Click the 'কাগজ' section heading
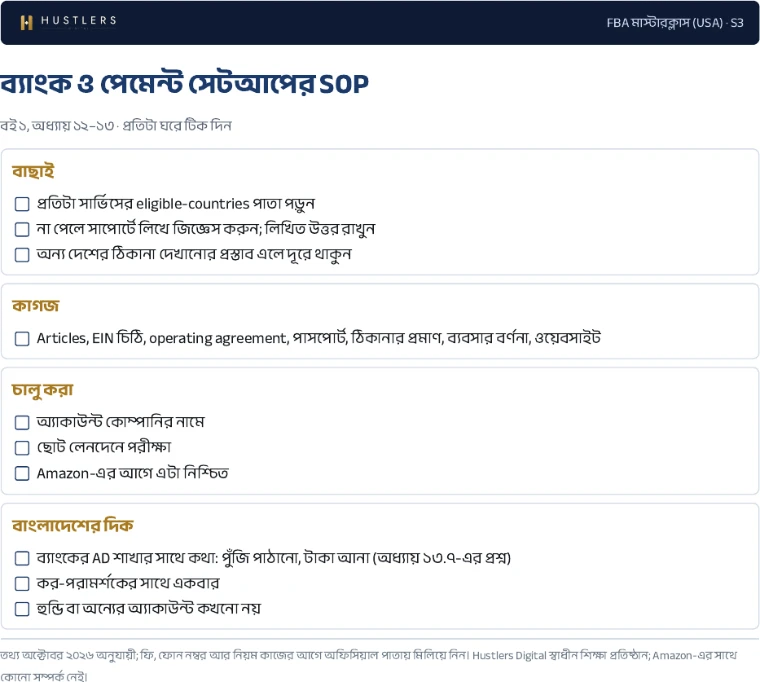 point(35,306)
